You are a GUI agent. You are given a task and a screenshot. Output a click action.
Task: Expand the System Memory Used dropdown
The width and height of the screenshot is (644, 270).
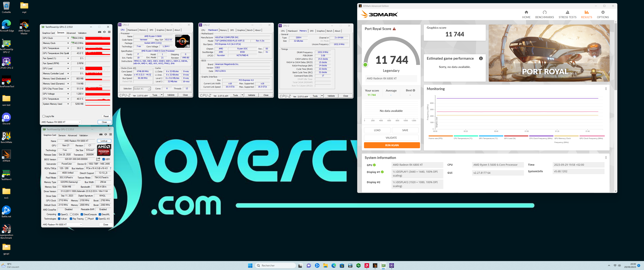[68, 104]
